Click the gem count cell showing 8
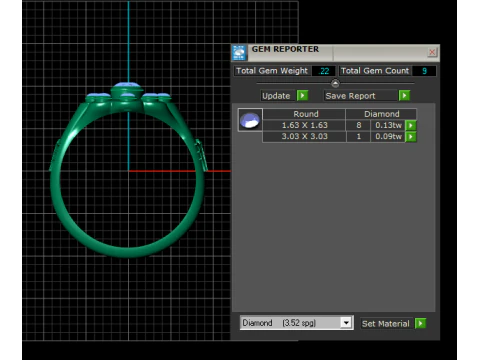This screenshot has width=480, height=360. [x=358, y=125]
